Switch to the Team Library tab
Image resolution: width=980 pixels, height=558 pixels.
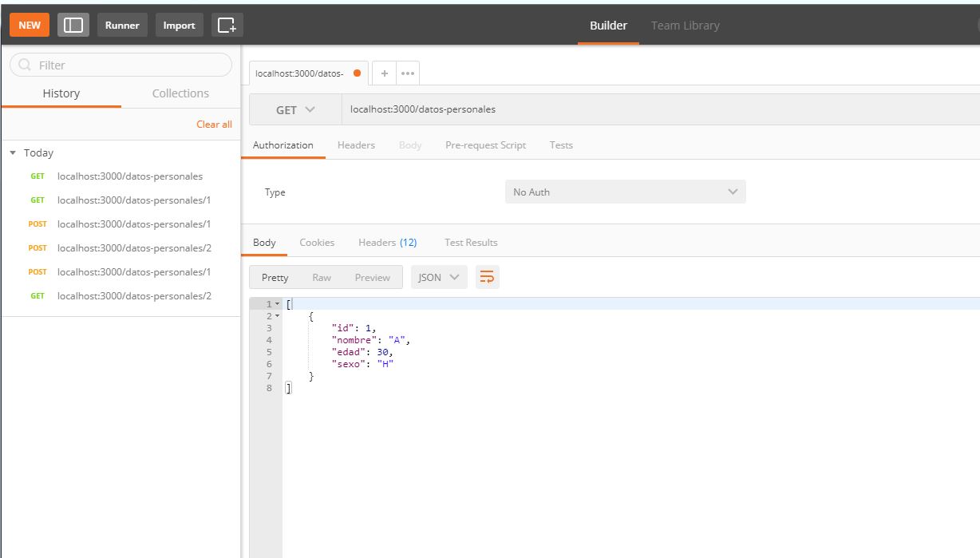(685, 26)
